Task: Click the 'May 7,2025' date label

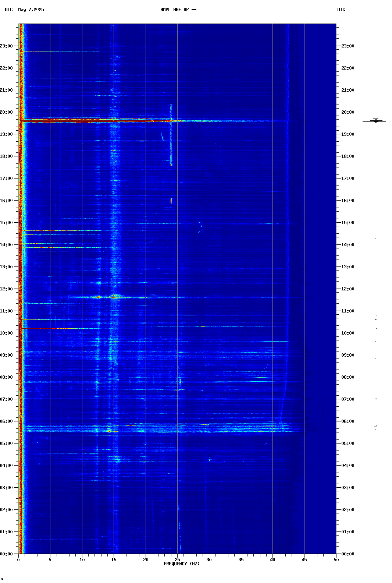Action: pos(31,10)
